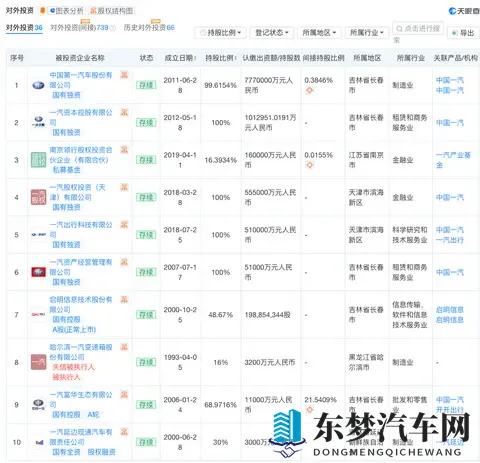This screenshot has width=480, height=463.
Task: Open 一汽出行 related product link
Action: [450, 240]
